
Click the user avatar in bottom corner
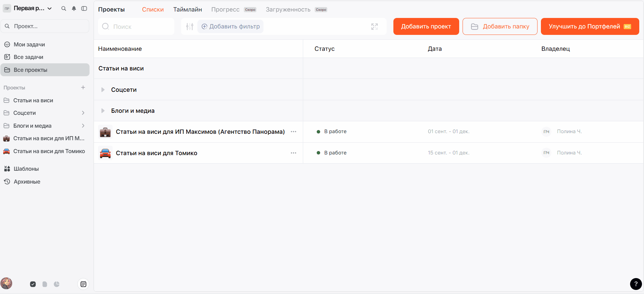6,283
